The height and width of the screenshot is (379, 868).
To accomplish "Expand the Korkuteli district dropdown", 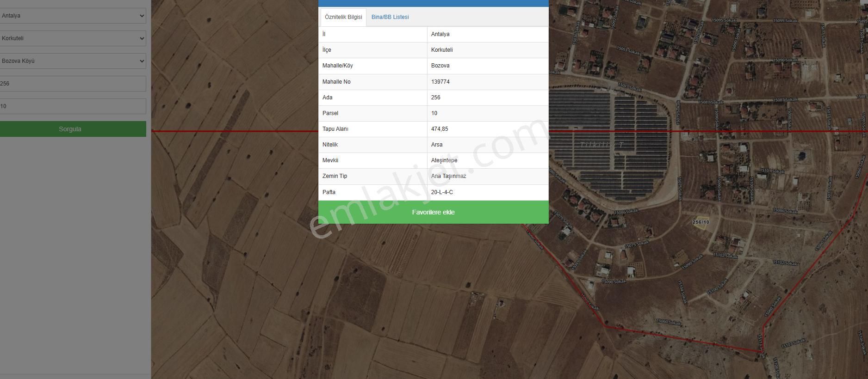I will point(73,38).
